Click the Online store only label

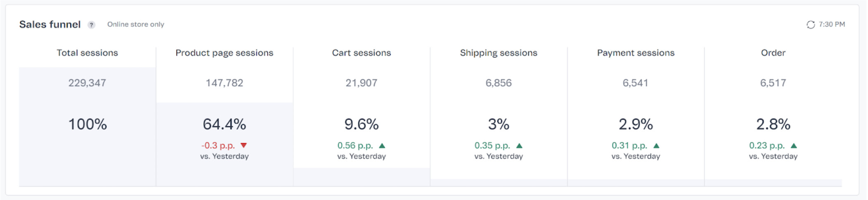[136, 24]
